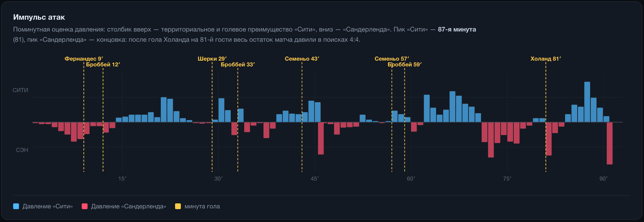Viewport: 644px width, 222px height.
Task: Select the Броббей 33′ goal marker label
Action: [x=238, y=64]
